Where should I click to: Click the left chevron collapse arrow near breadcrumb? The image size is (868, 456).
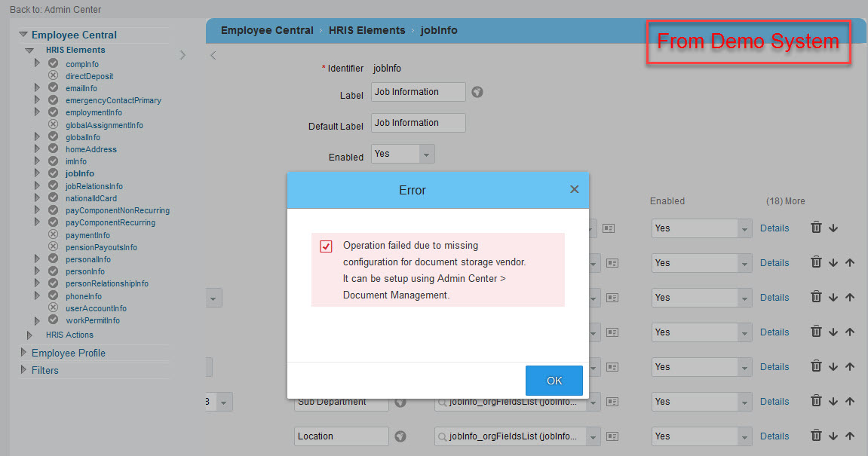213,55
